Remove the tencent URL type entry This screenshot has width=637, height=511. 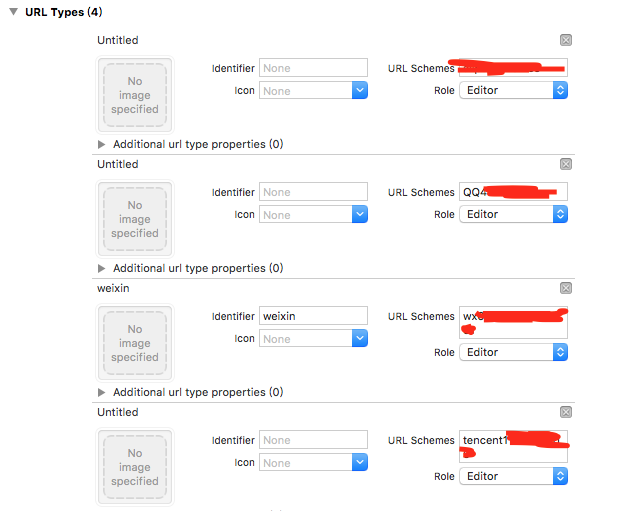pyautogui.click(x=565, y=412)
